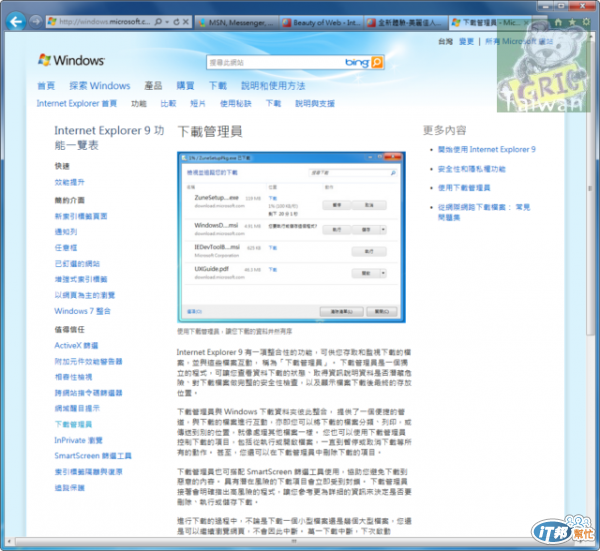Open the 效能提升 sidebar link
The height and width of the screenshot is (551, 600).
(69, 182)
